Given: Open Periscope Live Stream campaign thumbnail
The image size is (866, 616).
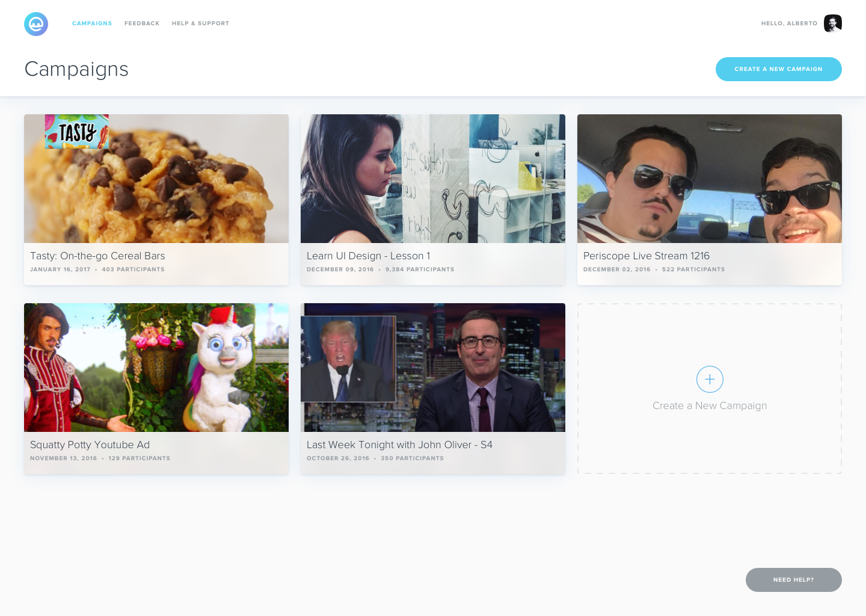Looking at the screenshot, I should pos(710,179).
